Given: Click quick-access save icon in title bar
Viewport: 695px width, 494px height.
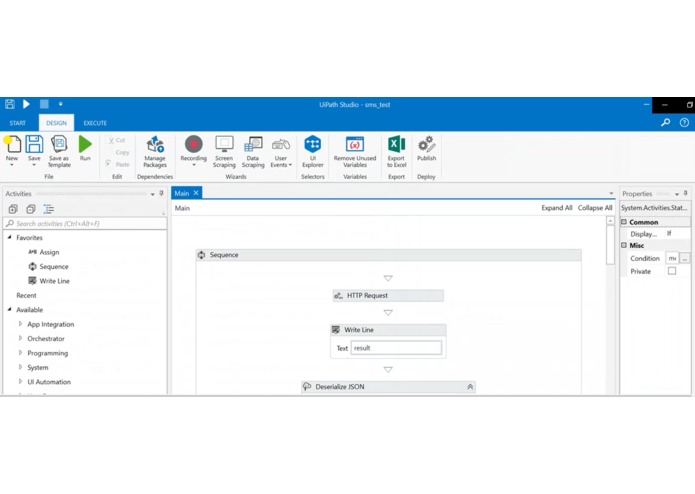Looking at the screenshot, I should [10, 104].
